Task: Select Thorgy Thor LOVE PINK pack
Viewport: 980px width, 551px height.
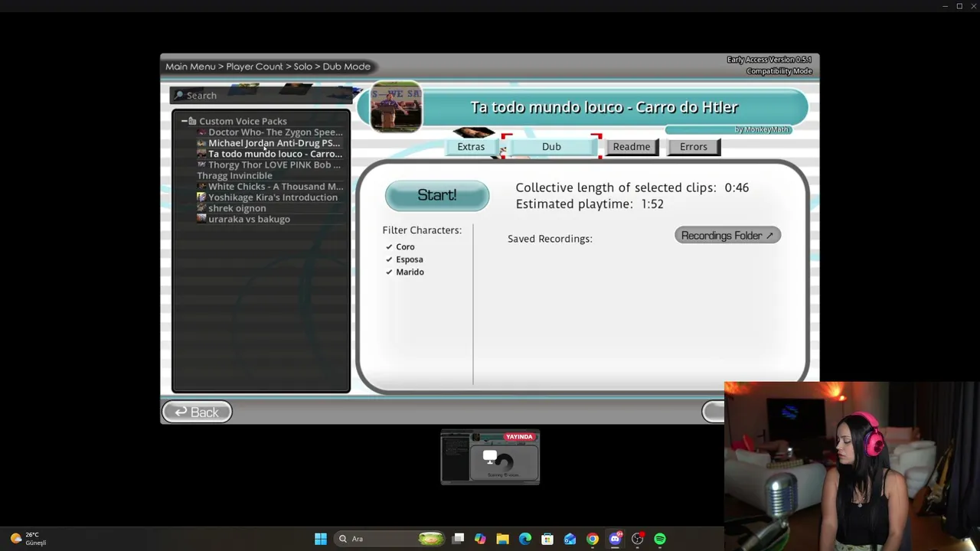Action: pos(269,165)
